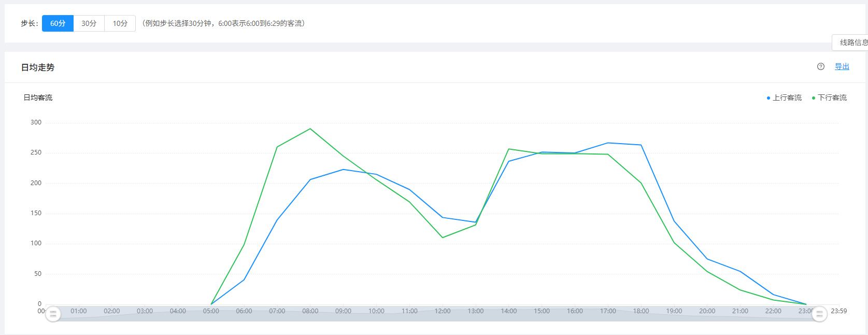This screenshot has height=335, width=868.
Task: Click the green line point at 14:00
Action: point(509,149)
